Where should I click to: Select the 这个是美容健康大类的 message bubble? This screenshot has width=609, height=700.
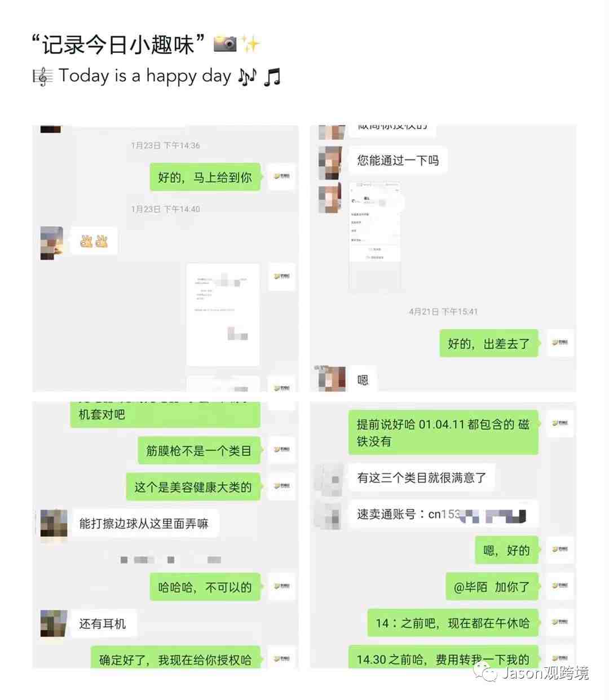click(193, 487)
